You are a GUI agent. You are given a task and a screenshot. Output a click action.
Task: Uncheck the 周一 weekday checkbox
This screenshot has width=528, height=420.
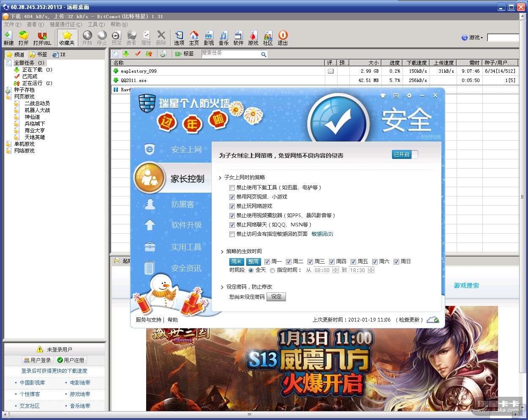pos(267,262)
